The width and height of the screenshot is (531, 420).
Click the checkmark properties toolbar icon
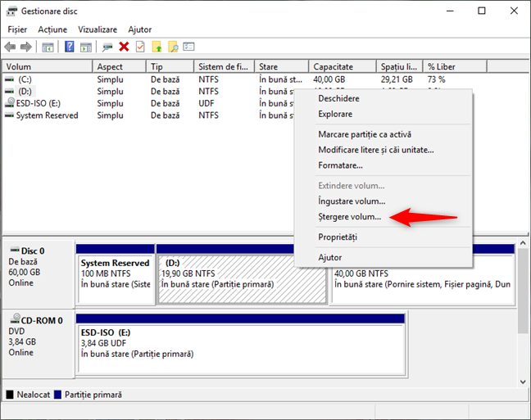pyautogui.click(x=140, y=47)
